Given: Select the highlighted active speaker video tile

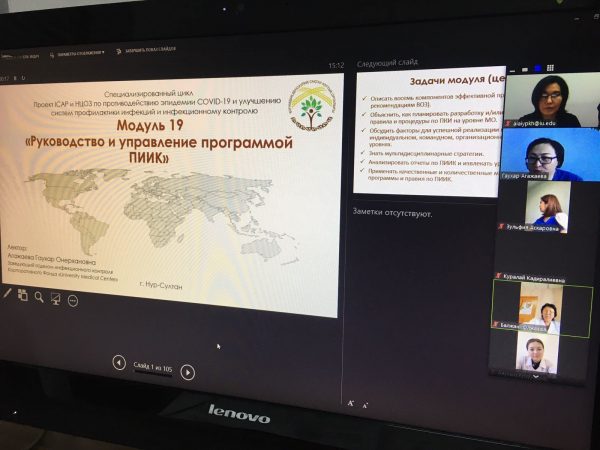Looking at the screenshot, I should 541,305.
